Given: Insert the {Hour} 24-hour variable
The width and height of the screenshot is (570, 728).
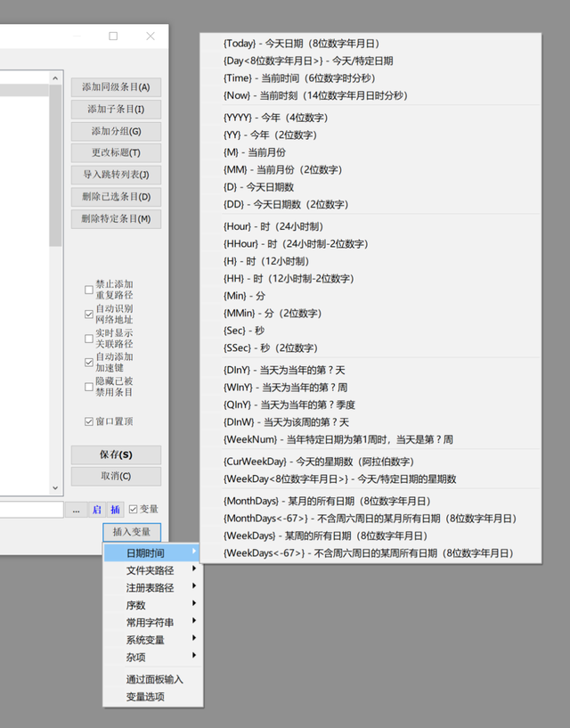Looking at the screenshot, I should click(370, 226).
